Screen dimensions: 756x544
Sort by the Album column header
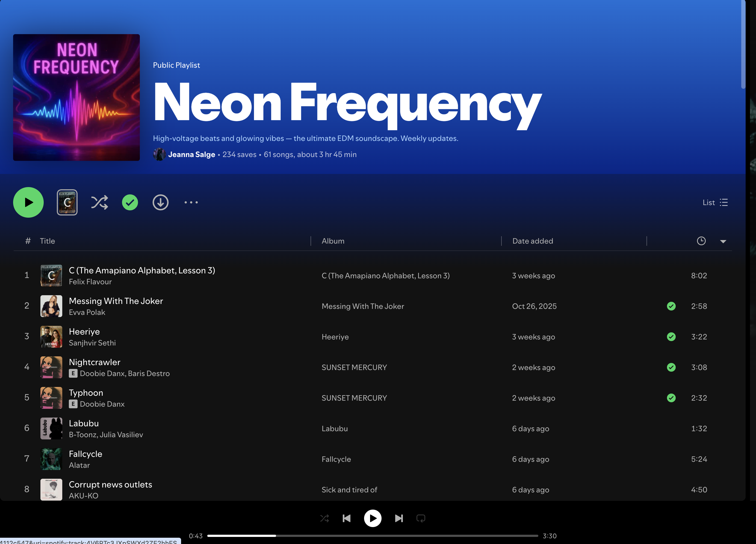(333, 241)
